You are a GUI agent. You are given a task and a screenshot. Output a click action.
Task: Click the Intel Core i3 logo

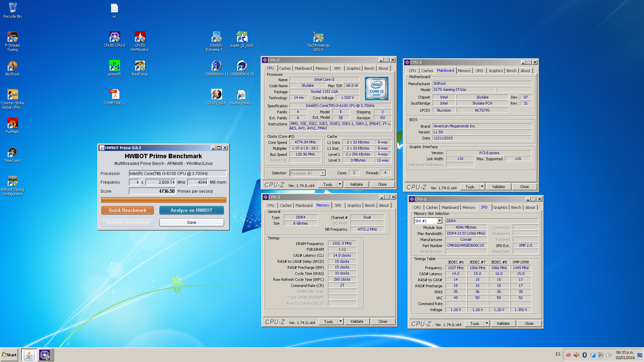tap(376, 88)
